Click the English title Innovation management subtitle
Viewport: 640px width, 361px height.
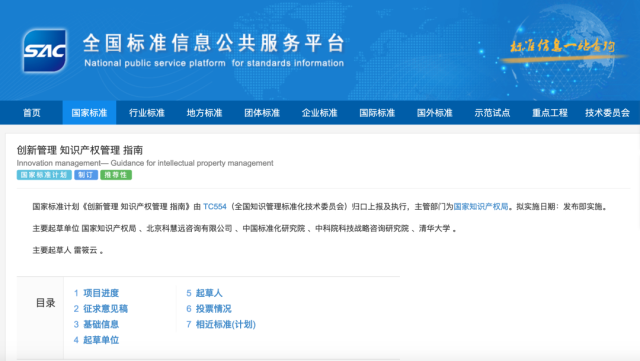(145, 163)
